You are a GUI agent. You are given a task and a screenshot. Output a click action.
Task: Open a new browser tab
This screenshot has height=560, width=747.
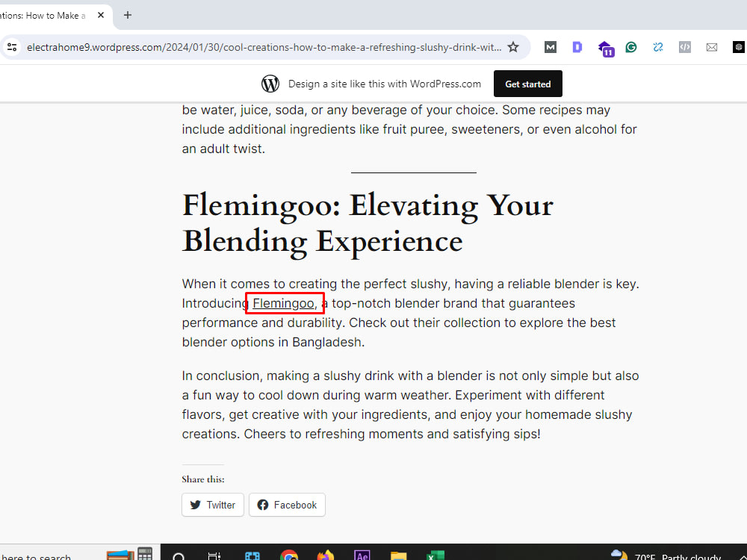click(x=127, y=15)
